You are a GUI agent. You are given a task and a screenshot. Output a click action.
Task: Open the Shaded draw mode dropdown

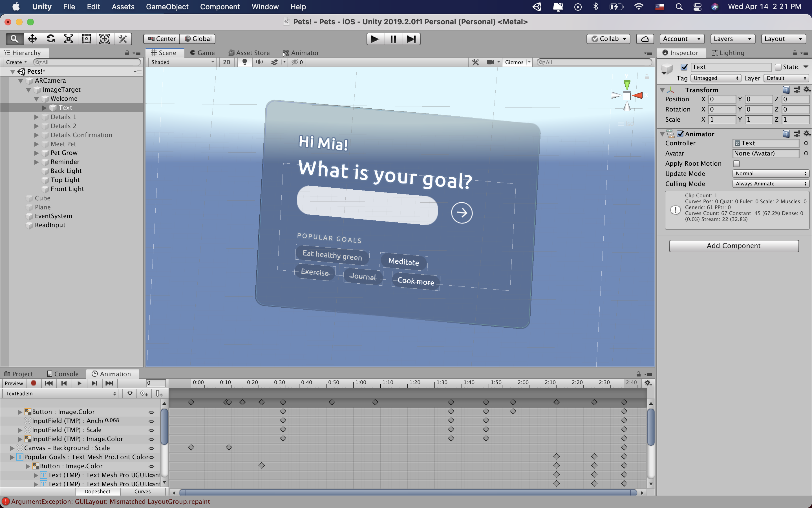tap(182, 62)
